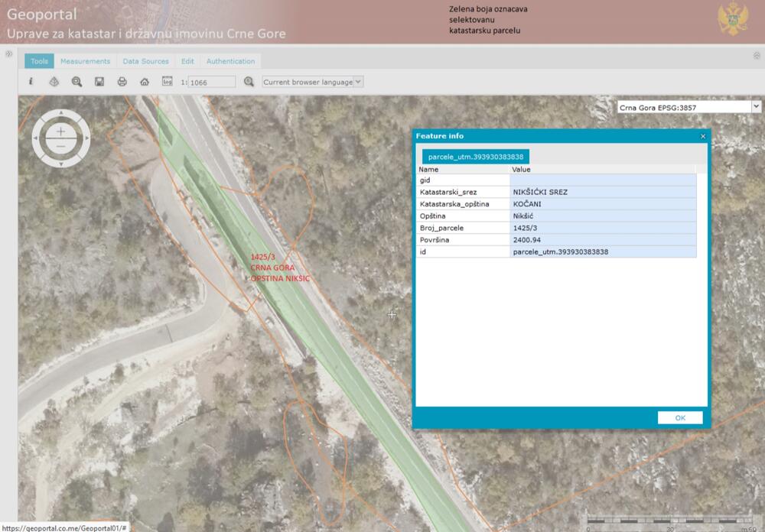Return to home map extent
The image size is (765, 532).
pyautogui.click(x=145, y=82)
